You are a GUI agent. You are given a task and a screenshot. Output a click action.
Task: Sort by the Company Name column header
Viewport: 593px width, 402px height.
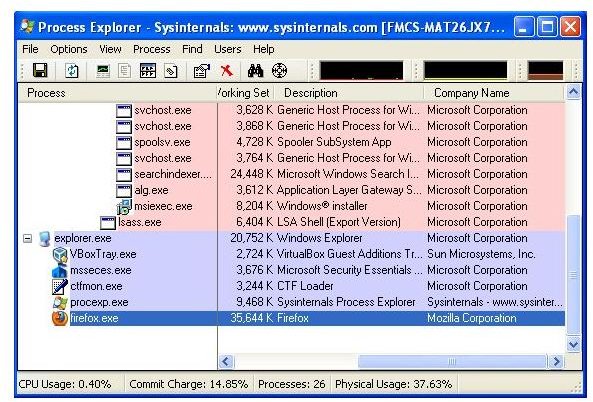(494, 93)
